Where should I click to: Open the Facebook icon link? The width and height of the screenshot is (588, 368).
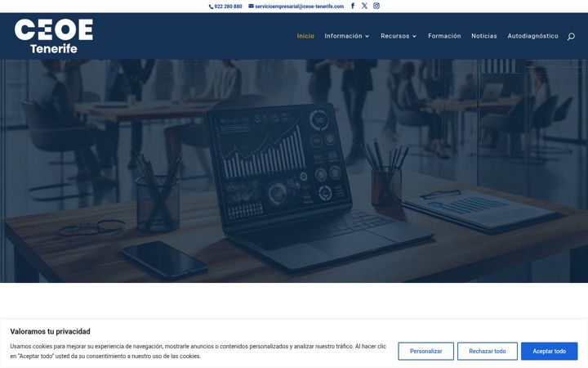click(x=353, y=6)
